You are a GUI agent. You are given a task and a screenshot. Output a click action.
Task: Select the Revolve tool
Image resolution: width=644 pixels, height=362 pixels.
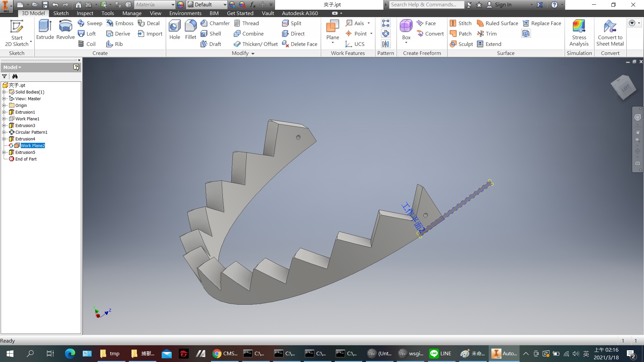click(65, 29)
